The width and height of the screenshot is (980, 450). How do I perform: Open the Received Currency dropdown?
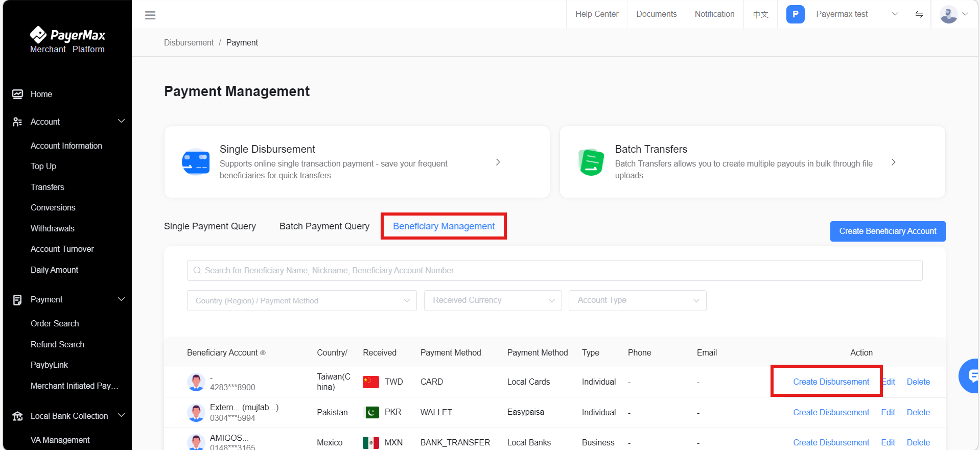click(x=493, y=301)
